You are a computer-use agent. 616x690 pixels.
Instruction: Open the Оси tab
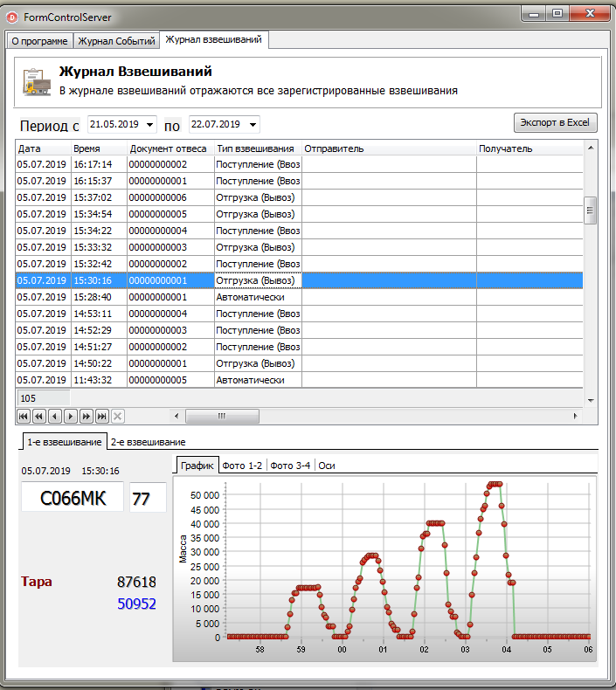pyautogui.click(x=327, y=466)
